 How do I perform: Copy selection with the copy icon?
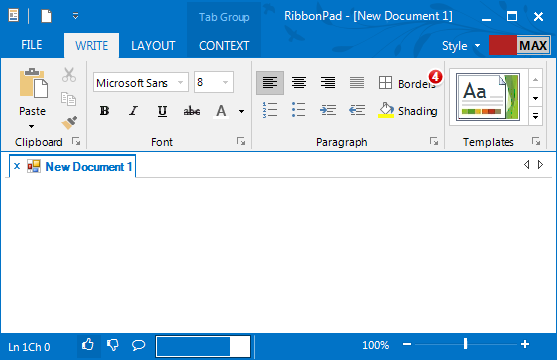(x=69, y=99)
